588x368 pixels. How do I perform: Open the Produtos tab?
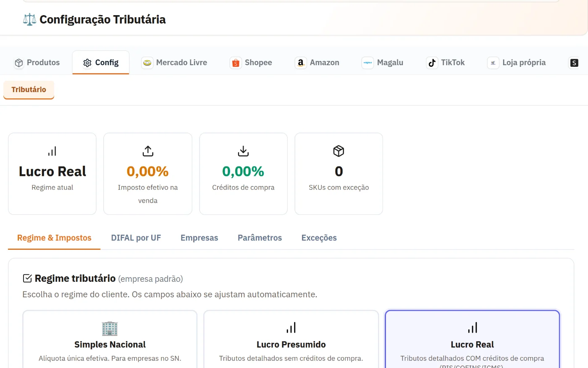point(37,63)
